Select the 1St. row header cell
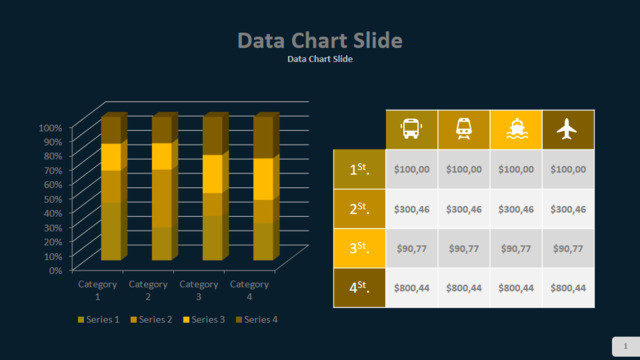 [x=359, y=169]
